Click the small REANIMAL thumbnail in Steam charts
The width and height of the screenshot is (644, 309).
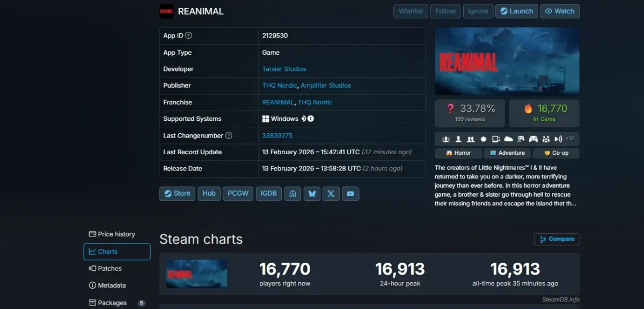[x=196, y=274]
